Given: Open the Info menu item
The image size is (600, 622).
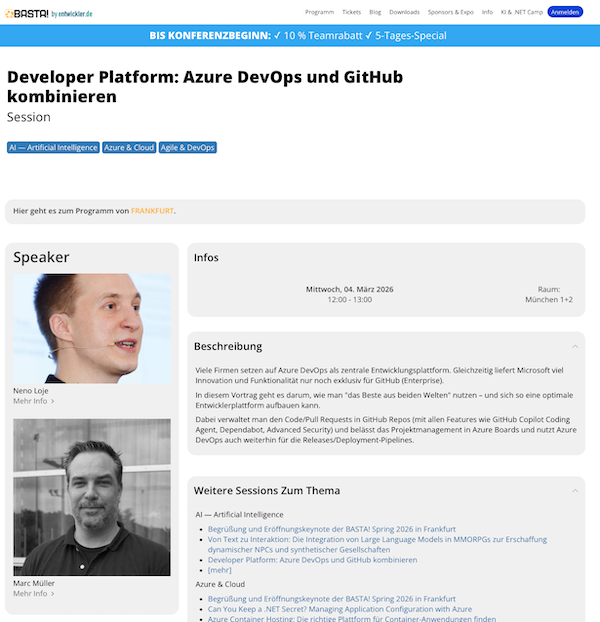Looking at the screenshot, I should pos(487,12).
